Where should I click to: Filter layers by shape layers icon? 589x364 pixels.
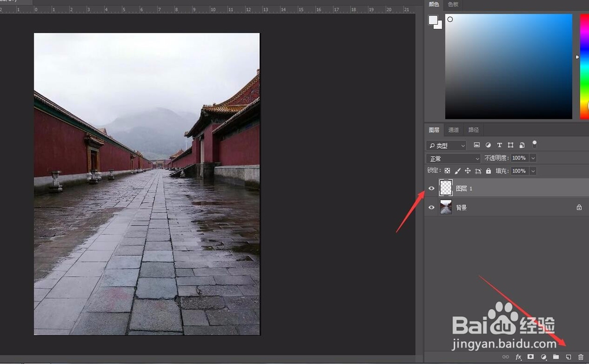[x=511, y=145]
